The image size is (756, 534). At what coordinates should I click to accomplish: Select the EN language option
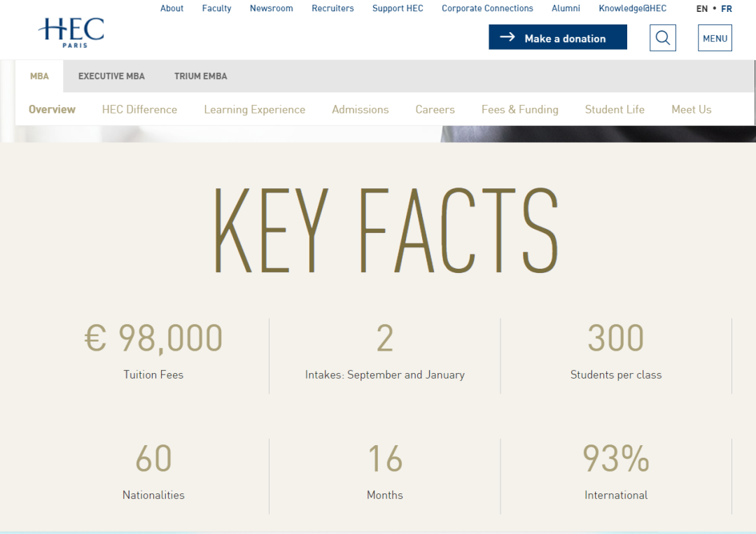pyautogui.click(x=702, y=8)
